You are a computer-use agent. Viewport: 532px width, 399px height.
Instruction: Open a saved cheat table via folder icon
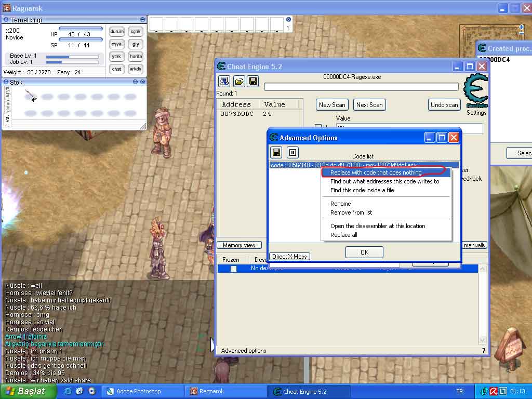(239, 81)
